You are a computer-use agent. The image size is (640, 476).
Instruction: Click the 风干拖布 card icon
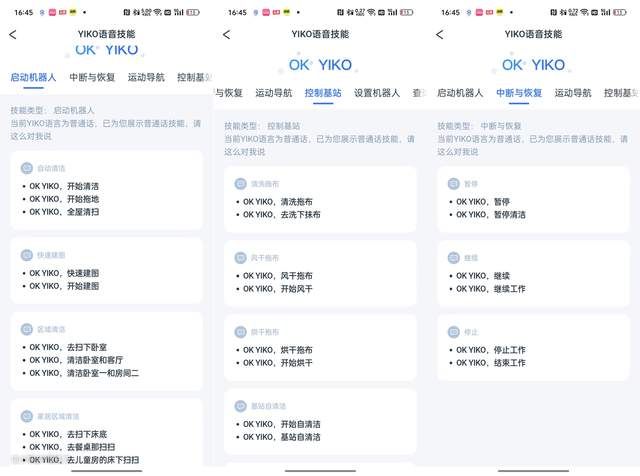click(241, 258)
